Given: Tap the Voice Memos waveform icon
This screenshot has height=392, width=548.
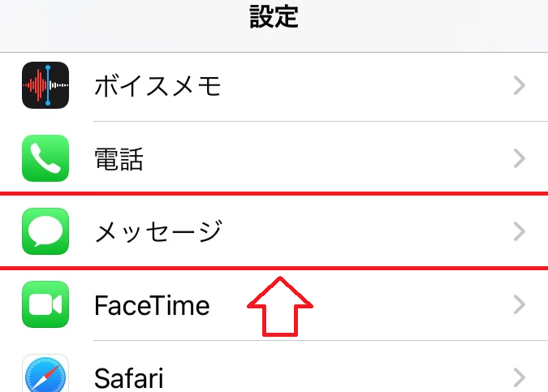Looking at the screenshot, I should [45, 85].
